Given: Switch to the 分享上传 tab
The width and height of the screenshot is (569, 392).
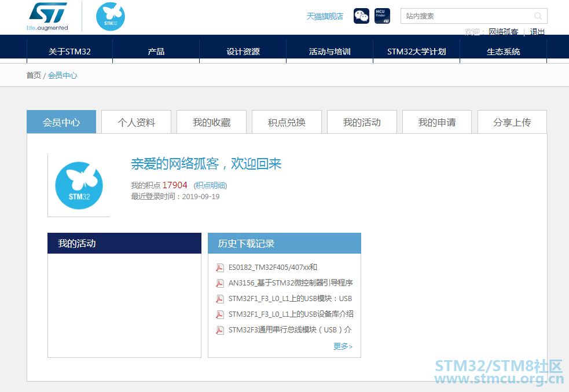Looking at the screenshot, I should pyautogui.click(x=512, y=122).
